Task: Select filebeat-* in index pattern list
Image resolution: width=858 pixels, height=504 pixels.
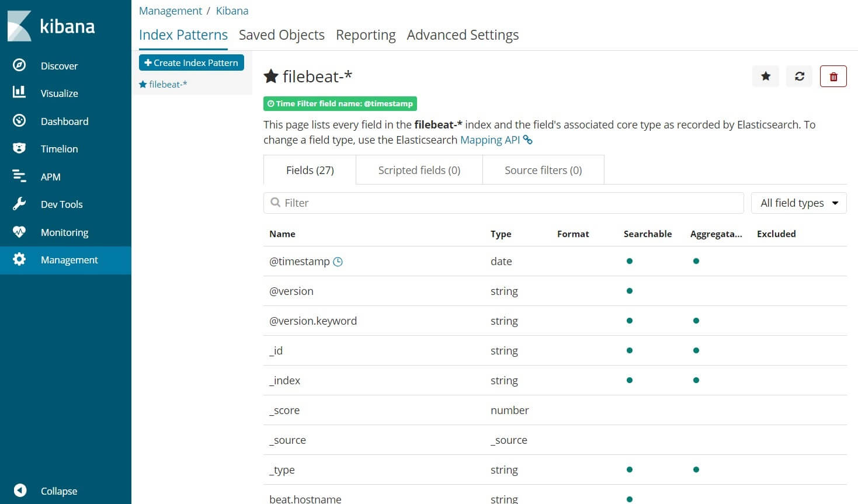Action: [x=163, y=84]
